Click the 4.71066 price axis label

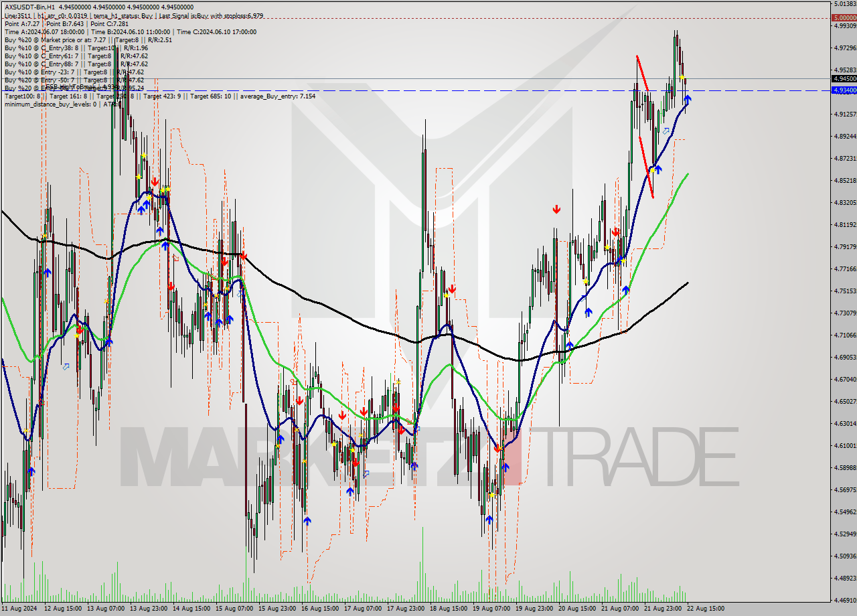pos(845,335)
